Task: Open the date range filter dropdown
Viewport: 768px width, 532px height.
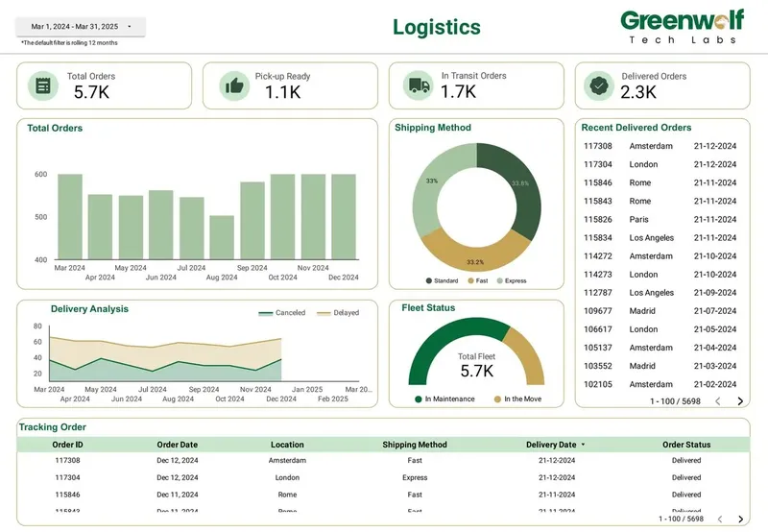Action: 81,27
